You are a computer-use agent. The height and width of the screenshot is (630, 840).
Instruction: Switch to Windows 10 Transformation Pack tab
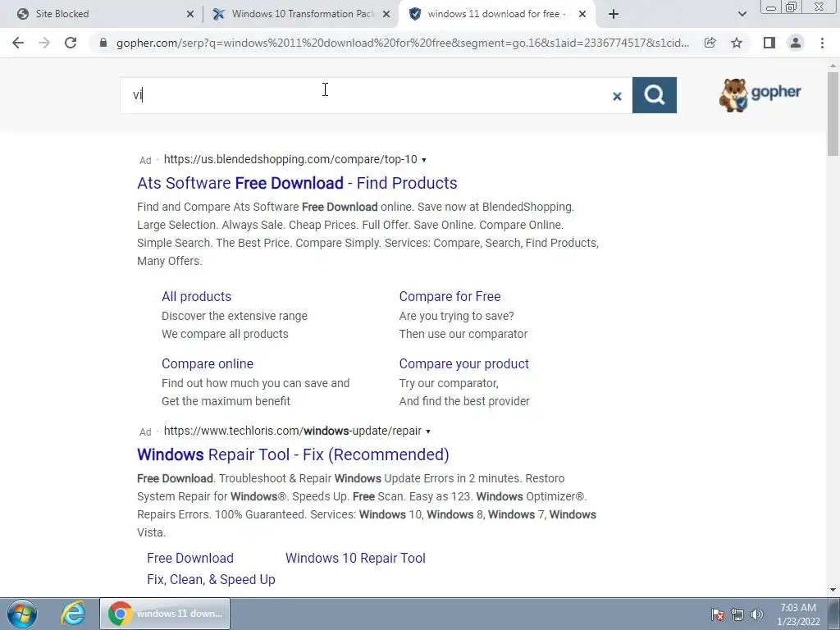point(300,14)
